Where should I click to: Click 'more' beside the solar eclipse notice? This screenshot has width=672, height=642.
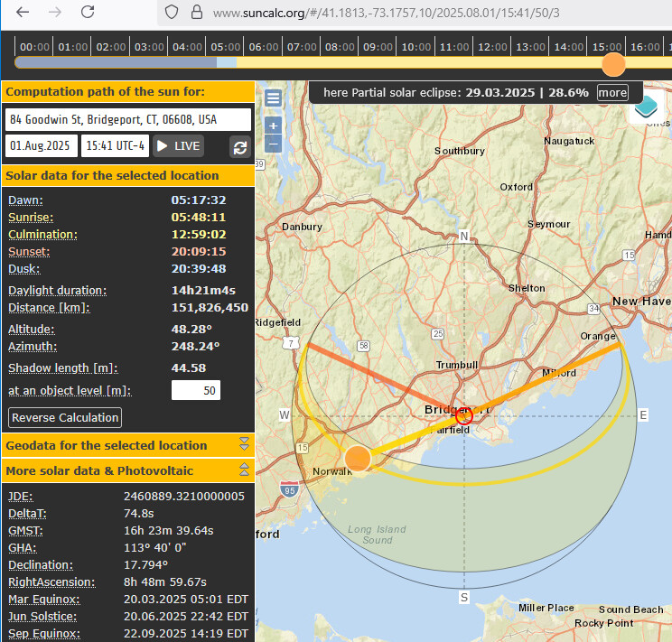611,92
